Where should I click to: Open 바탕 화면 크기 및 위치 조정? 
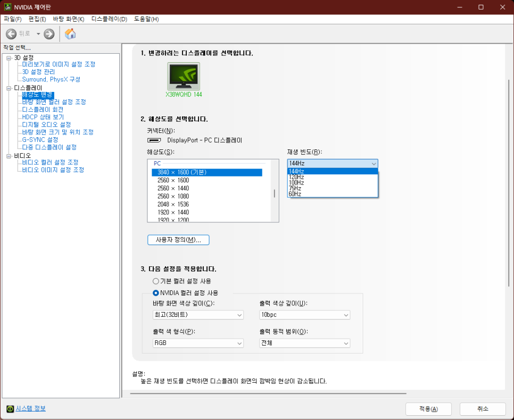(57, 132)
